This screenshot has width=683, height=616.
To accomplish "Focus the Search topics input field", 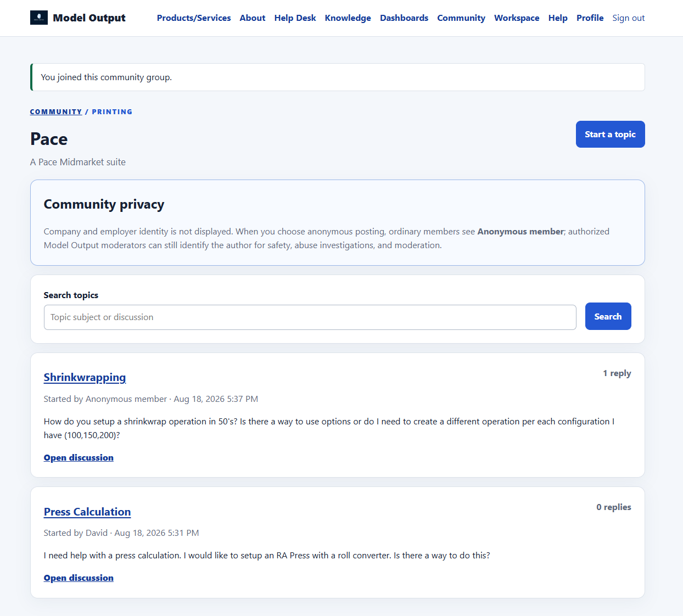I will [310, 317].
